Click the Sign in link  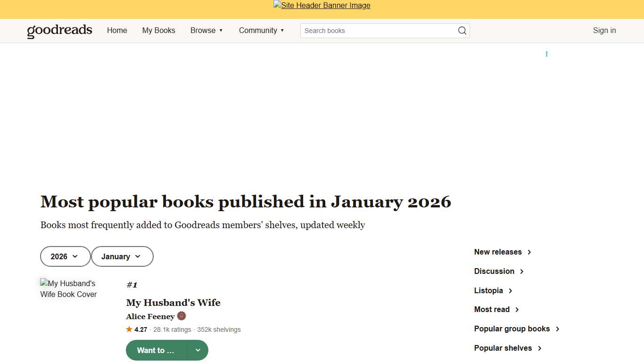pos(604,30)
